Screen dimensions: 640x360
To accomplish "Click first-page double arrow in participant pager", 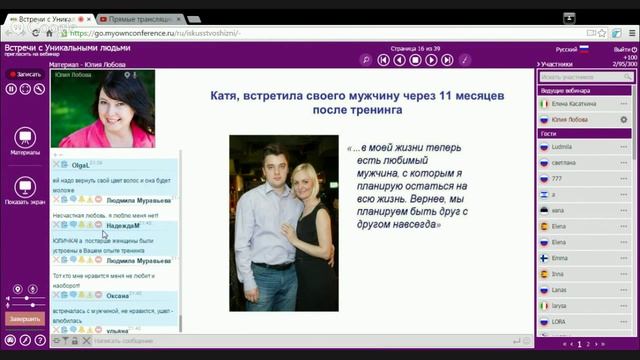I will coord(564,344).
